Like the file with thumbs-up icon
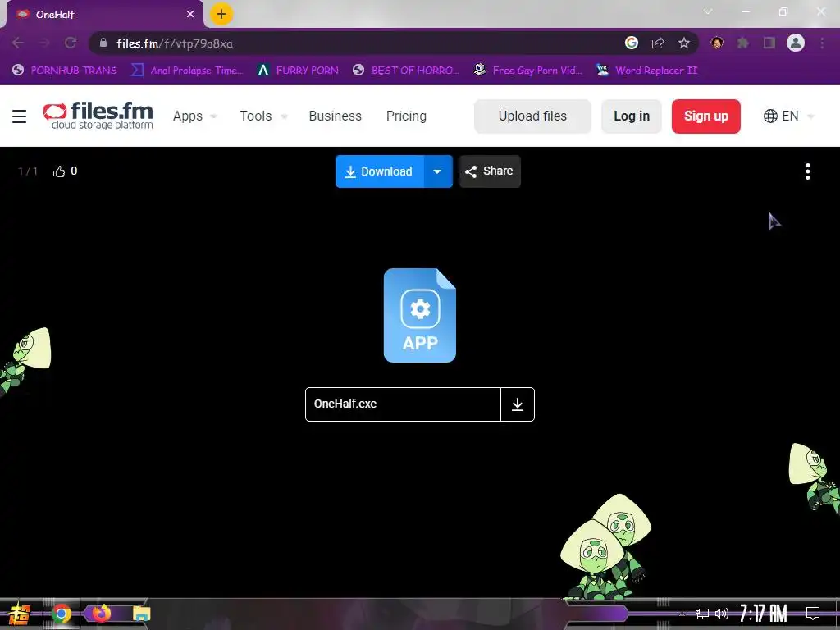This screenshot has width=840, height=630. point(59,171)
